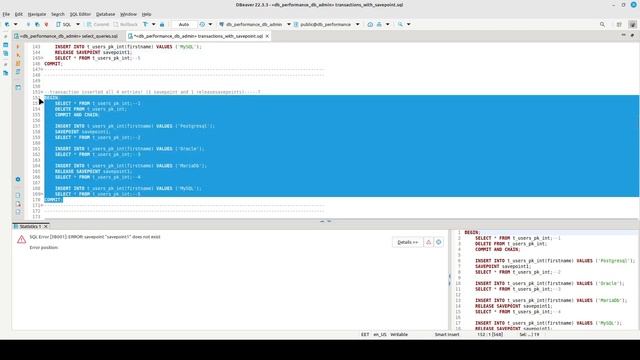Switch to the select_queries.sql tab
Screen dimensions: 640x360
pos(66,36)
